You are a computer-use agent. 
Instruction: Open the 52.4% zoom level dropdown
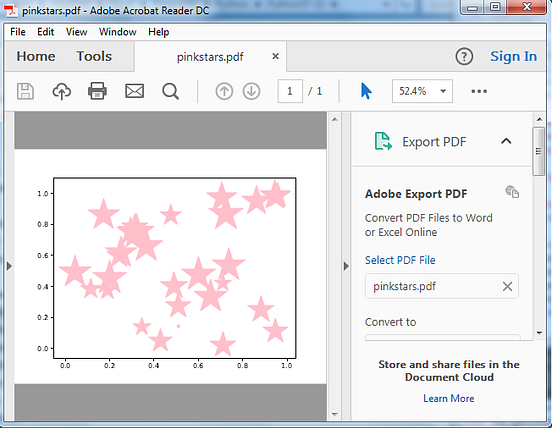click(x=422, y=91)
